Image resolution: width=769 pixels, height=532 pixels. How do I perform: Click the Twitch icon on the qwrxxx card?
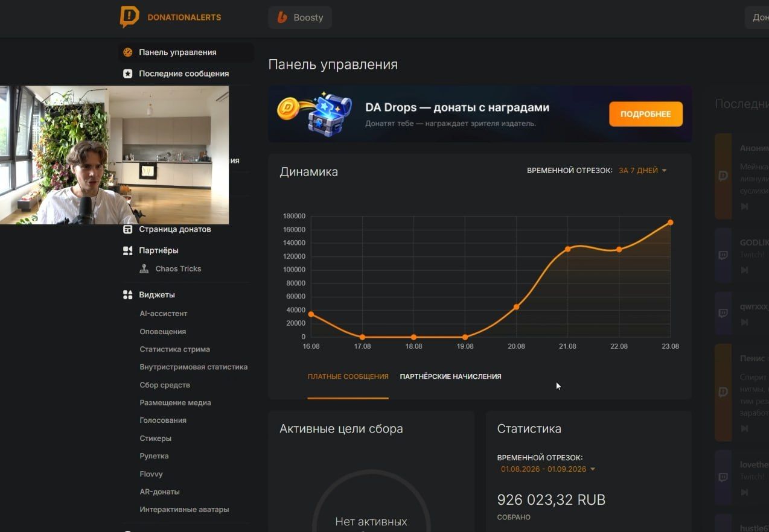pos(723,313)
